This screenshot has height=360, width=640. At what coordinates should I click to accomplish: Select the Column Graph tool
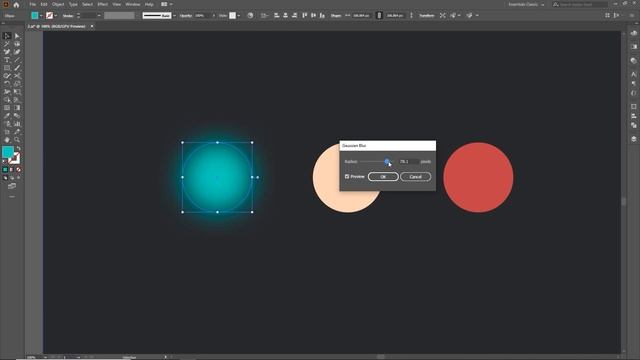pos(17,124)
